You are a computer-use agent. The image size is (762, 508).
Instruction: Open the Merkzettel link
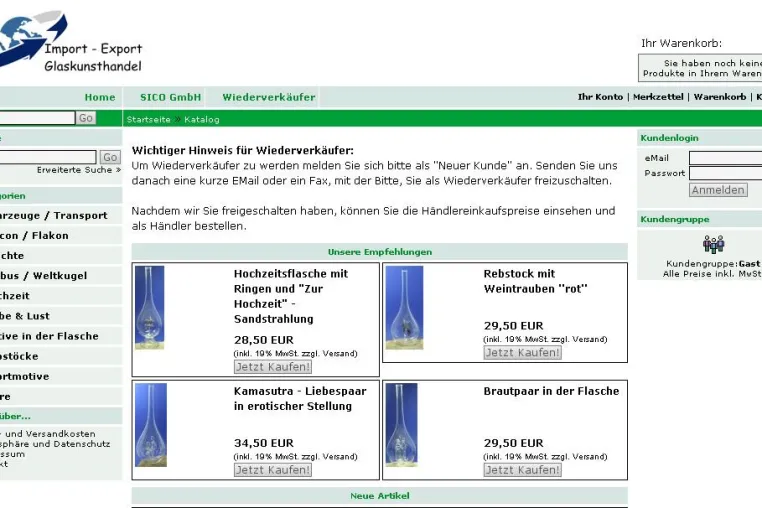tap(658, 97)
